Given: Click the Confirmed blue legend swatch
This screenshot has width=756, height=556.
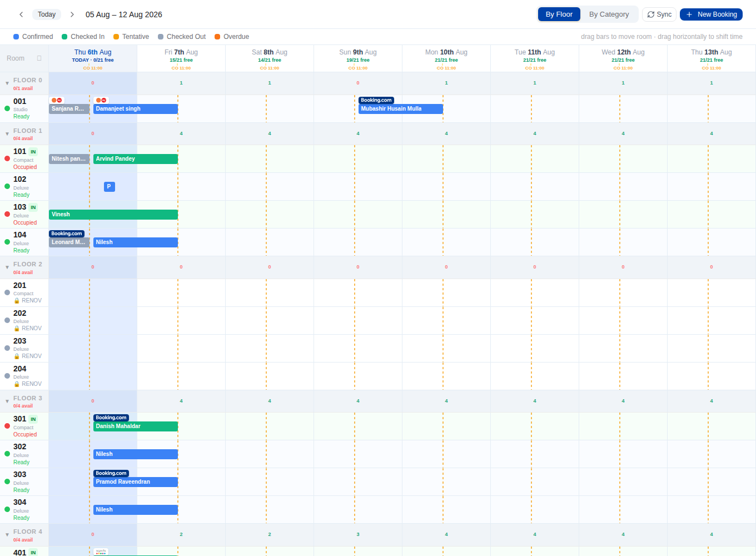Looking at the screenshot, I should pyautogui.click(x=16, y=37).
